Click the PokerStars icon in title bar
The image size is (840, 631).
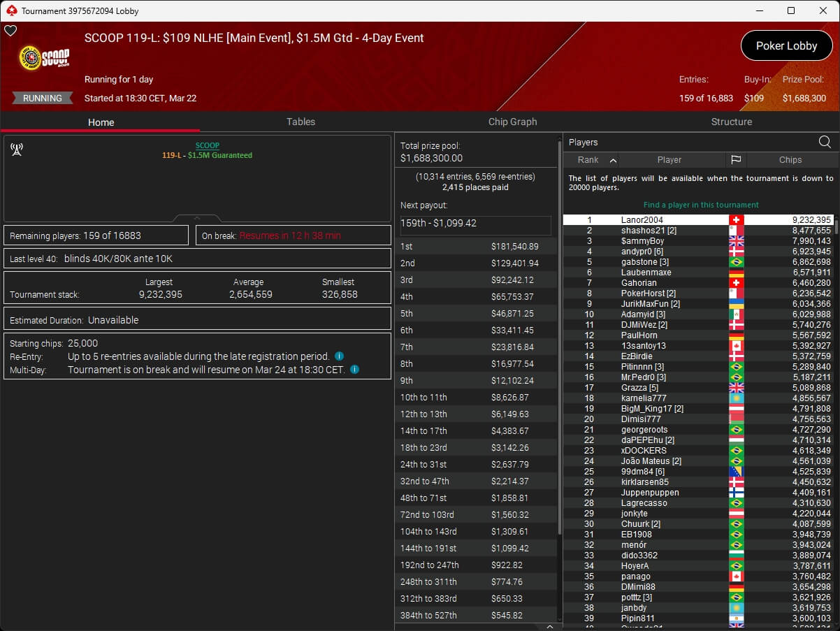(x=10, y=10)
